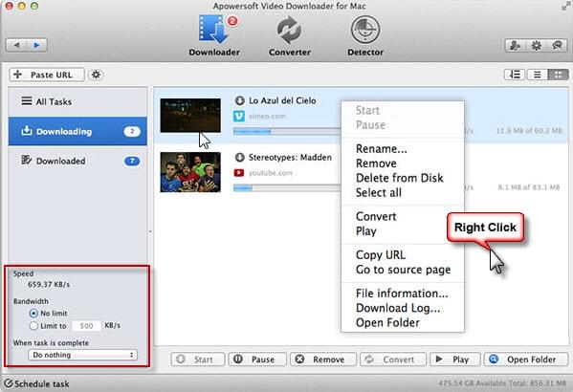Image resolution: width=573 pixels, height=392 pixels.
Task: Open the feedback chat icon
Action: (x=558, y=45)
